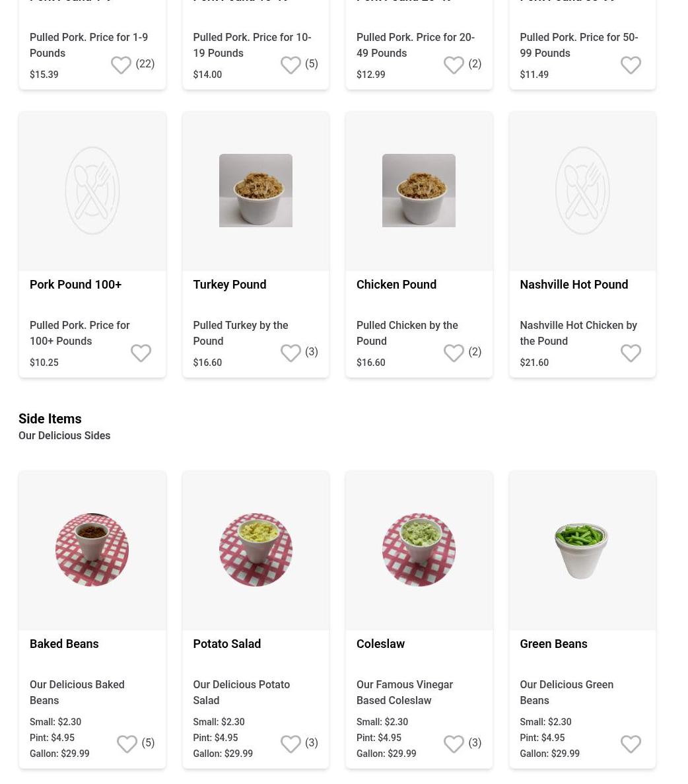The image size is (688, 784).
Task: Open the Chicken Pound product photo
Action: pos(419,190)
